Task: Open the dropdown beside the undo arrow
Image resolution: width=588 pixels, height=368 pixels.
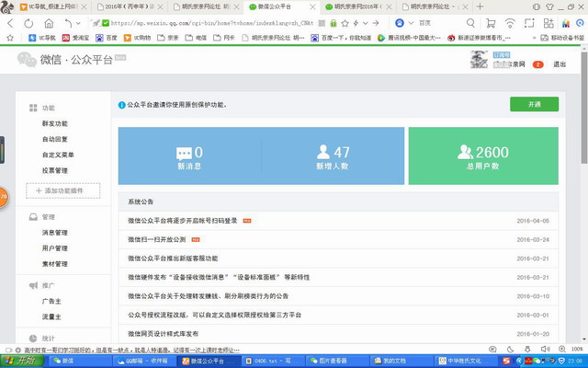Action: click(78, 23)
